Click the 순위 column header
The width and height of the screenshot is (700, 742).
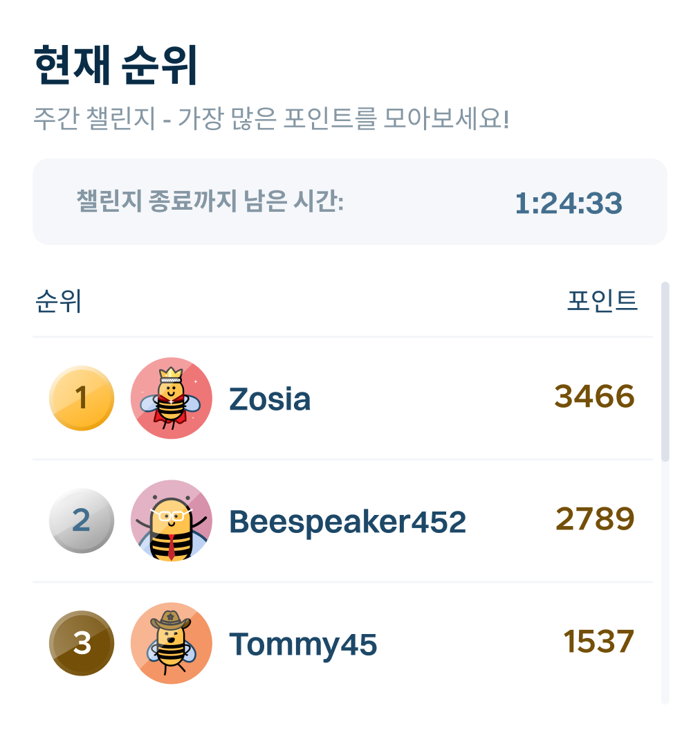(x=59, y=302)
